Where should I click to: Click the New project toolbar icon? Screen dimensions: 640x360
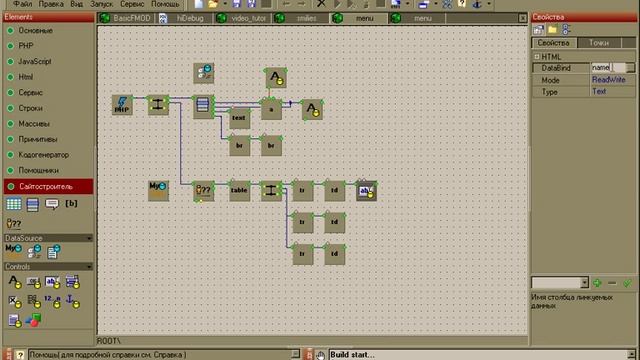(x=199, y=4)
